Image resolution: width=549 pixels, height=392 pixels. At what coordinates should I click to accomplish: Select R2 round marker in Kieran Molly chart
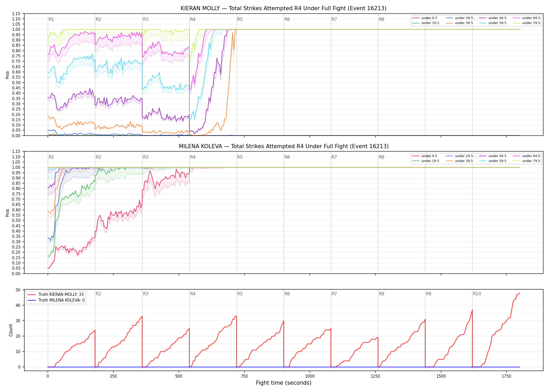[x=98, y=19]
